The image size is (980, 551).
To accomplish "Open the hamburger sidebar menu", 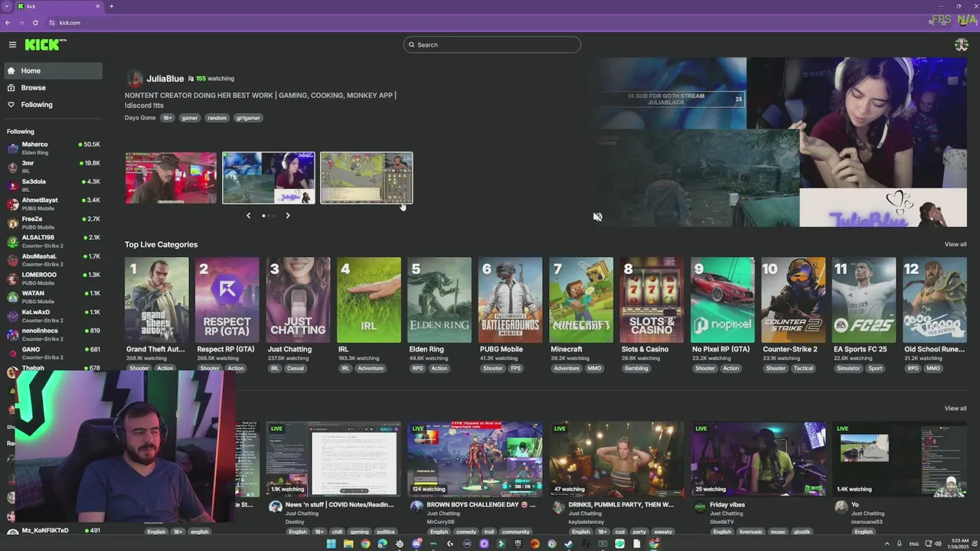I will [12, 44].
